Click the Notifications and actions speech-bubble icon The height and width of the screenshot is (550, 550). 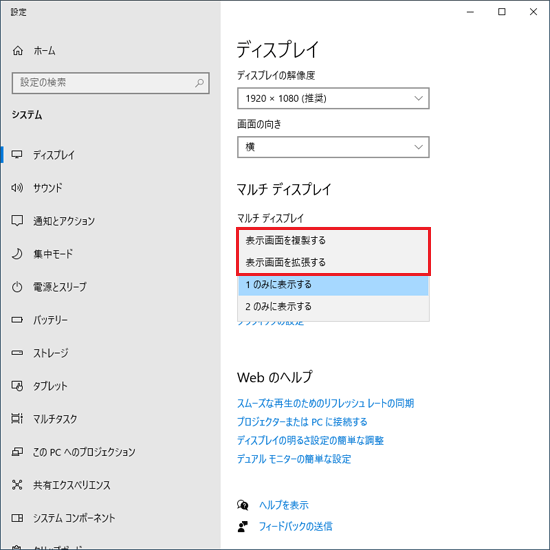[x=17, y=221]
